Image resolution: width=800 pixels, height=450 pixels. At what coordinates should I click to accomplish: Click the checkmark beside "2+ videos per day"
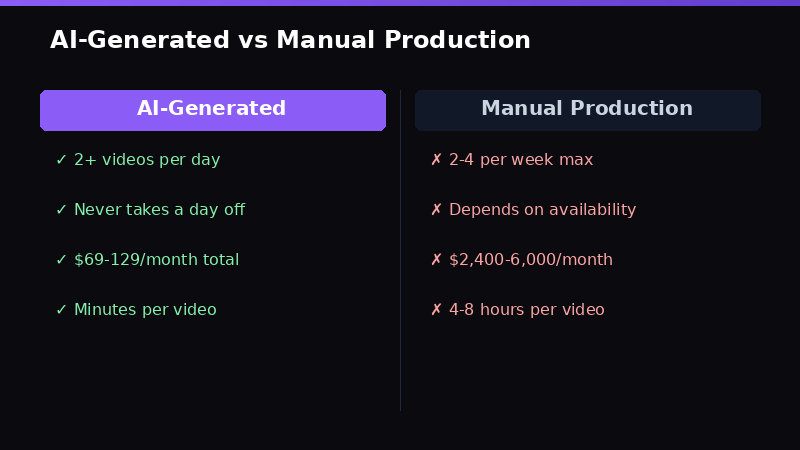pyautogui.click(x=61, y=160)
